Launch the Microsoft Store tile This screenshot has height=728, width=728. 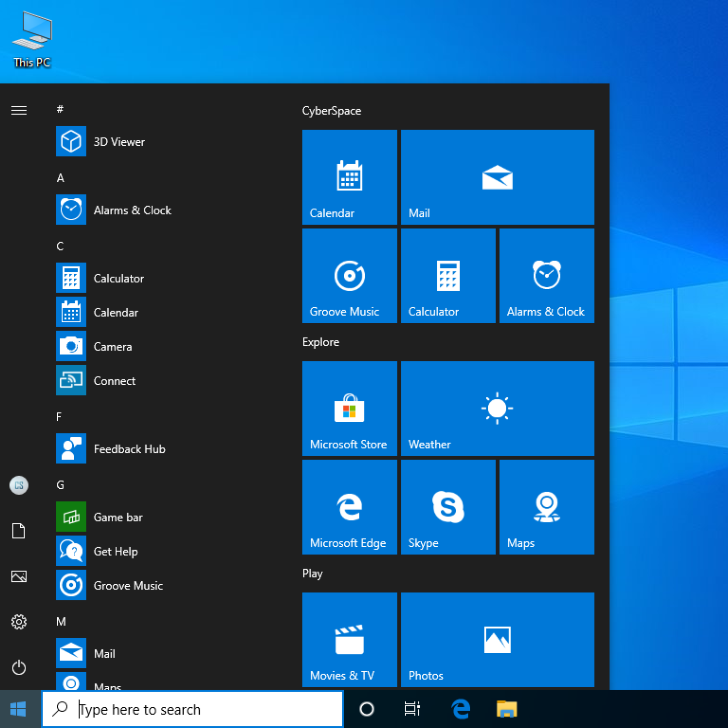tap(349, 408)
